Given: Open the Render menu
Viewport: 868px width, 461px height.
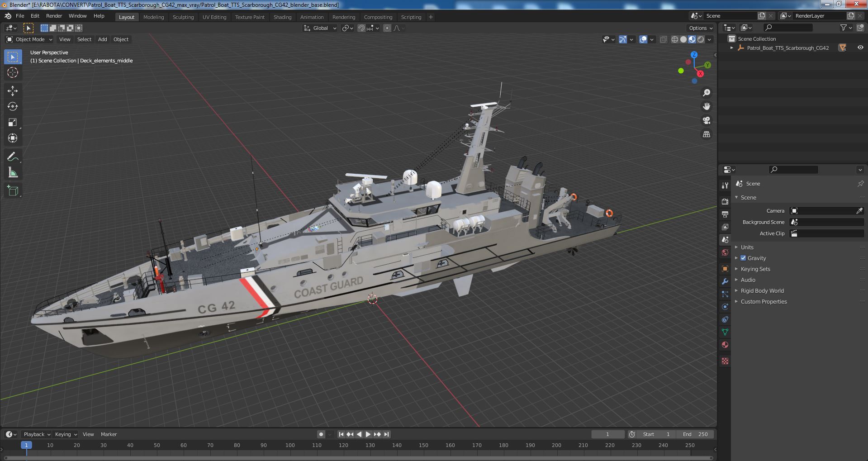Looking at the screenshot, I should [x=54, y=16].
